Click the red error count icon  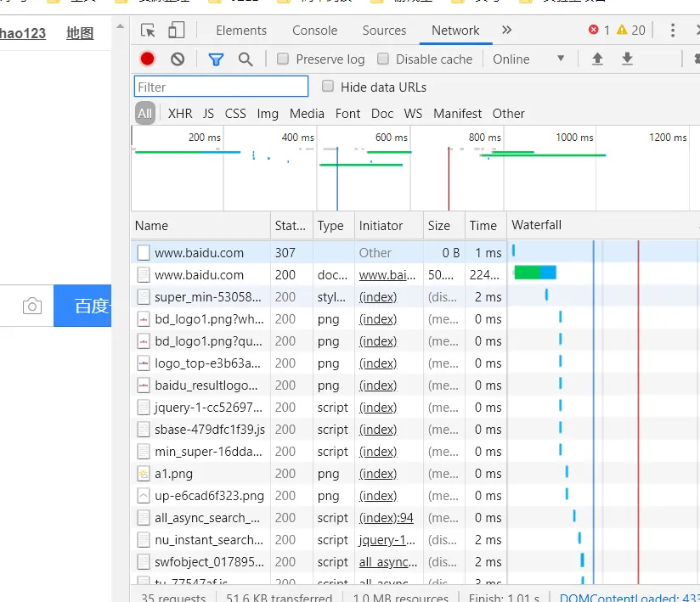593,30
